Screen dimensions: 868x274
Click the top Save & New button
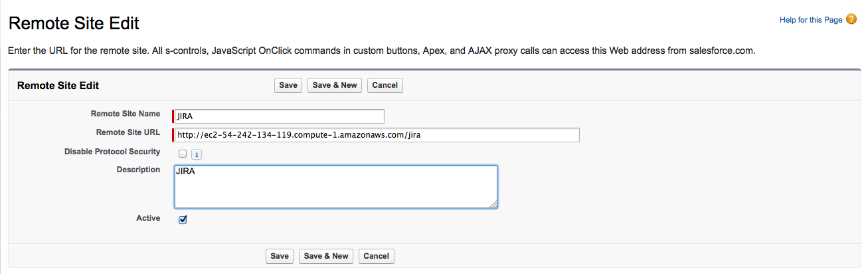(x=335, y=85)
